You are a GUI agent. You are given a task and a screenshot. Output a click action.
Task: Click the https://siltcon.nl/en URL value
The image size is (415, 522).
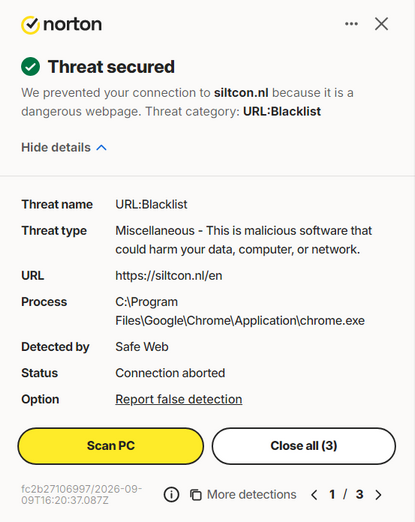tap(169, 276)
